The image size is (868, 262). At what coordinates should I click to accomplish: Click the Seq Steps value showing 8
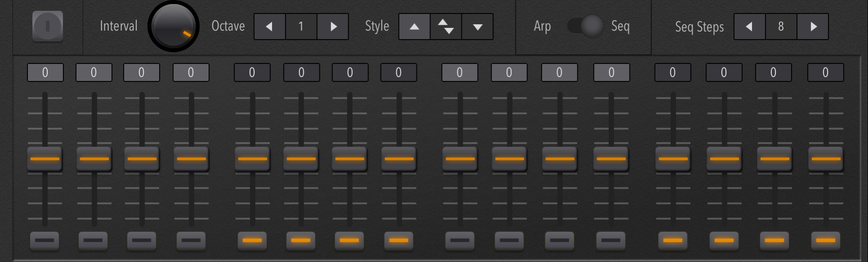[x=781, y=27]
